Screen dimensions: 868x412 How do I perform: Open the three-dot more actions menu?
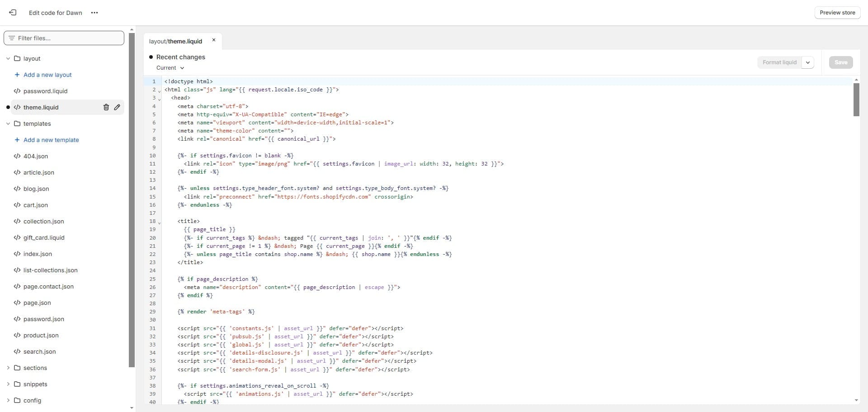[x=94, y=13]
